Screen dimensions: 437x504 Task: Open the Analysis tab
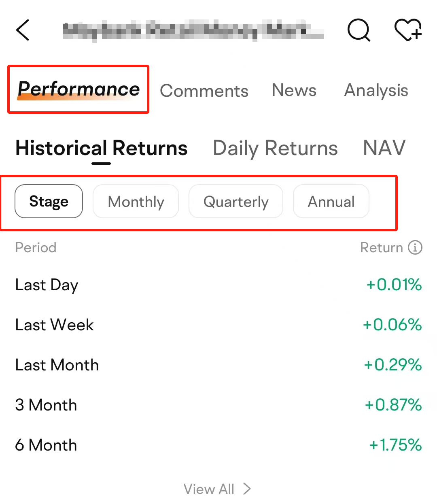coord(376,90)
